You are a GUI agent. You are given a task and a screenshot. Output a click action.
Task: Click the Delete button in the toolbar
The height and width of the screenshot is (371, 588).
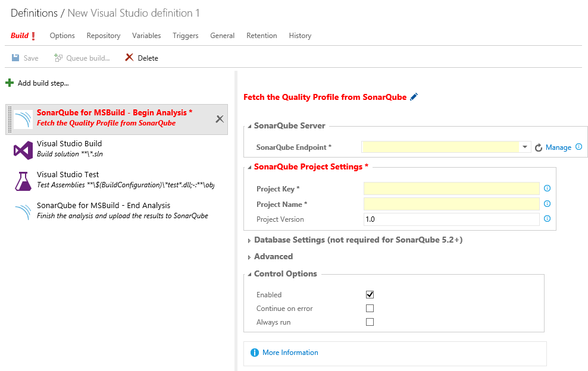142,58
